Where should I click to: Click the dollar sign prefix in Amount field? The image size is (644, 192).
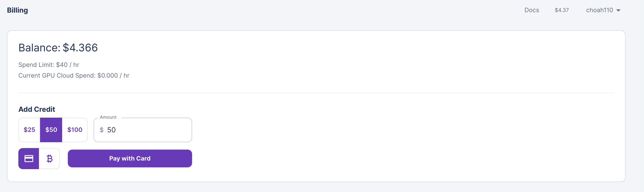102,130
